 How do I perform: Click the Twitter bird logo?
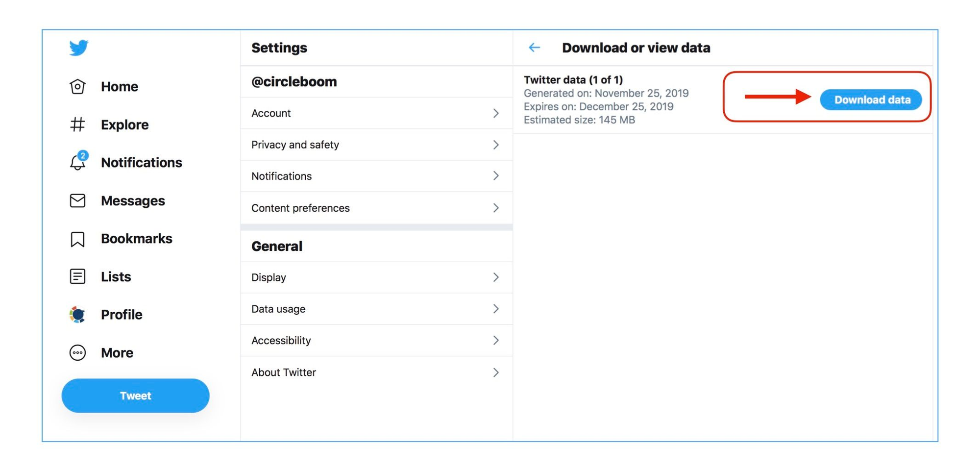tap(78, 47)
